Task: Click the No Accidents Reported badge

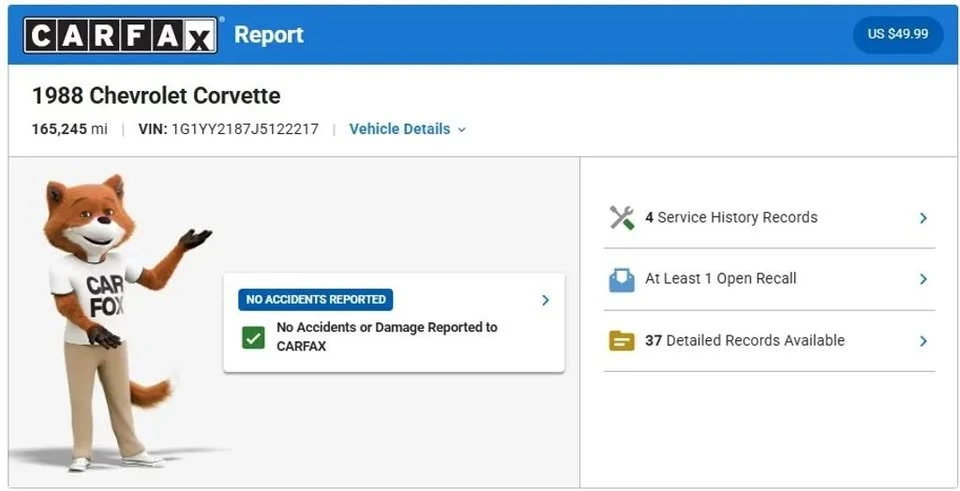Action: click(315, 299)
